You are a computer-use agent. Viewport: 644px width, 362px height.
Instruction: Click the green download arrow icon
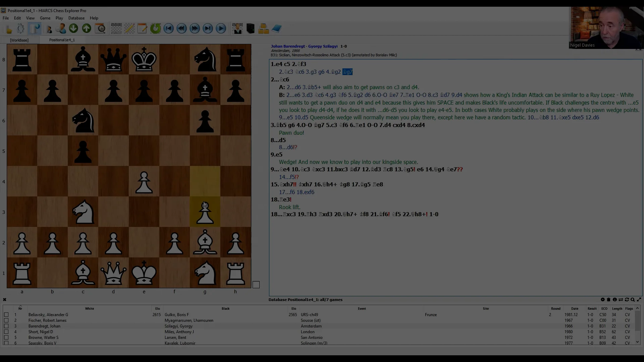73,28
